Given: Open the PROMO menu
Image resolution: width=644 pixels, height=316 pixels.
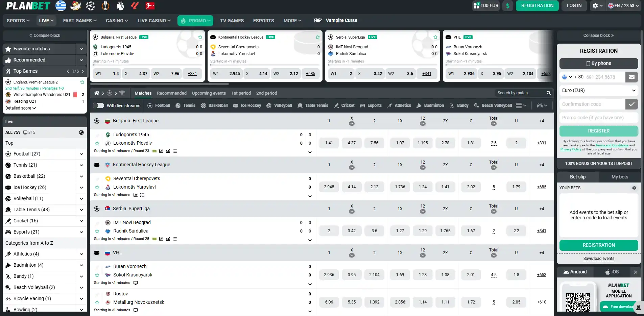Looking at the screenshot, I should [195, 21].
